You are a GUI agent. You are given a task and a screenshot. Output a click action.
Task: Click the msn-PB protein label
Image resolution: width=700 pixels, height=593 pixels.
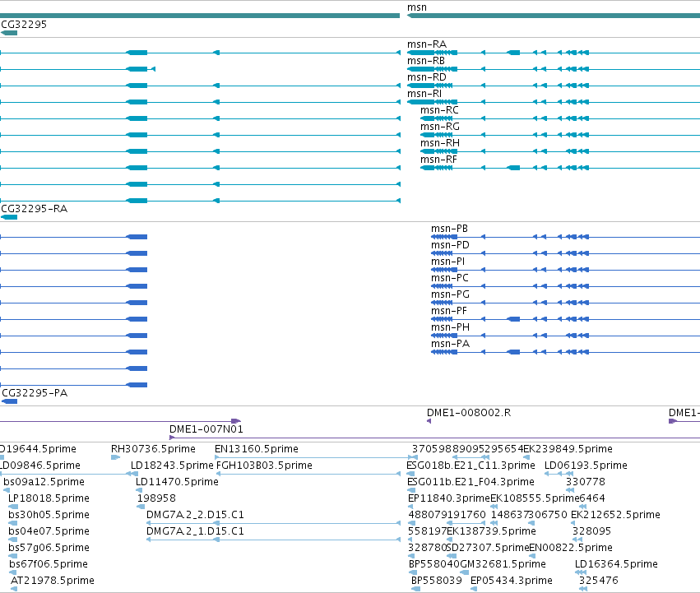[x=449, y=229]
